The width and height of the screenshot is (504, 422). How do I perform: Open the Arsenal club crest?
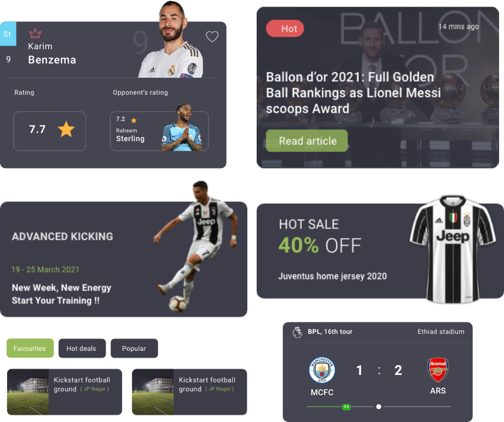click(x=438, y=369)
